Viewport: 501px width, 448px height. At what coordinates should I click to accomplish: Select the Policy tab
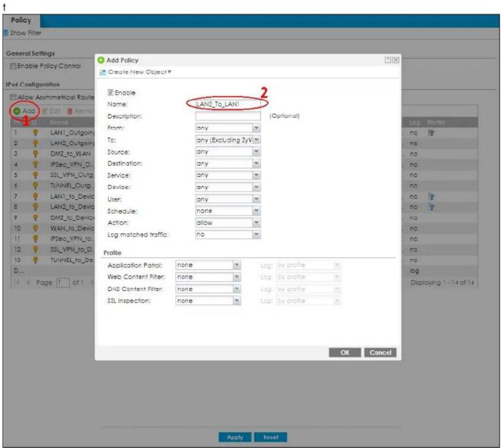[21, 21]
